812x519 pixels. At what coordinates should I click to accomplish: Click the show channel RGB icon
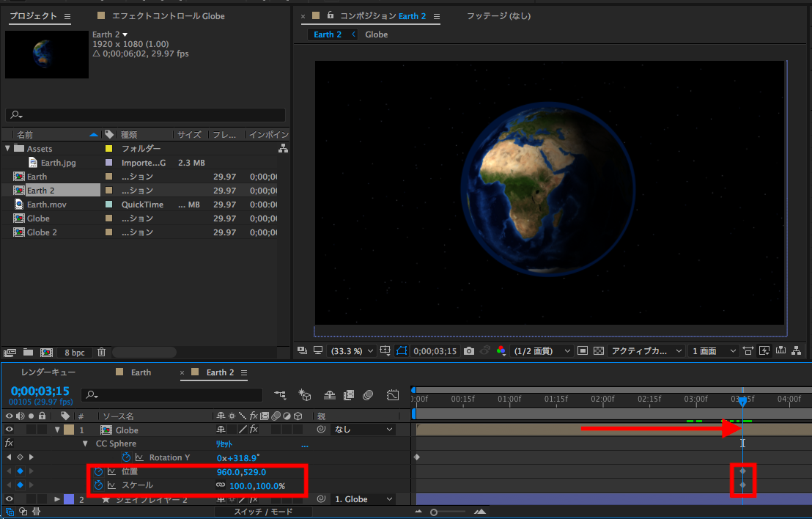501,351
